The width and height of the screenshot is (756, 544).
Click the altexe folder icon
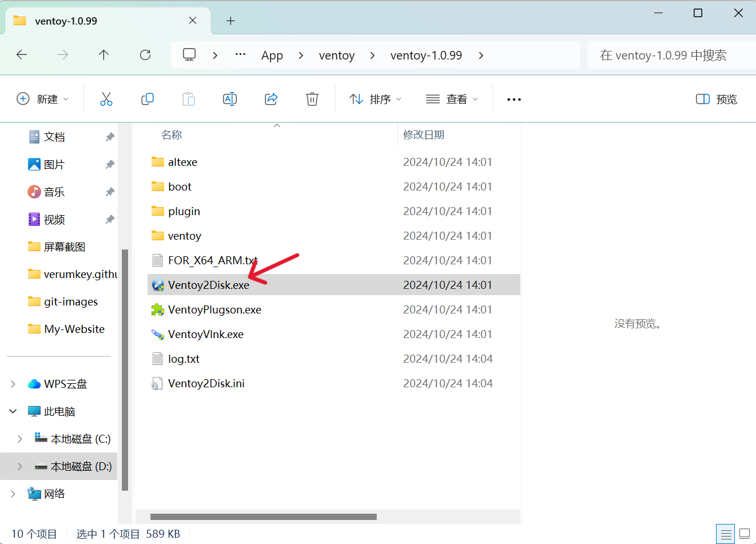click(158, 162)
